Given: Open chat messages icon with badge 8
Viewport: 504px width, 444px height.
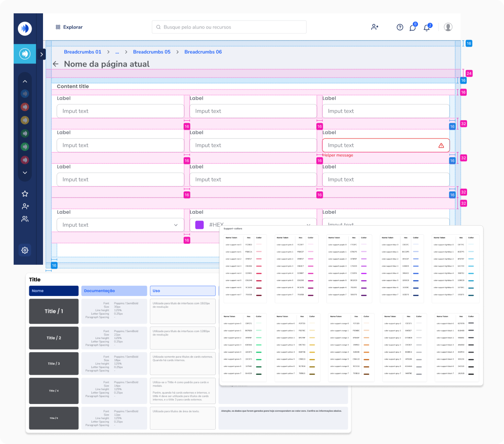Looking at the screenshot, I should point(413,27).
